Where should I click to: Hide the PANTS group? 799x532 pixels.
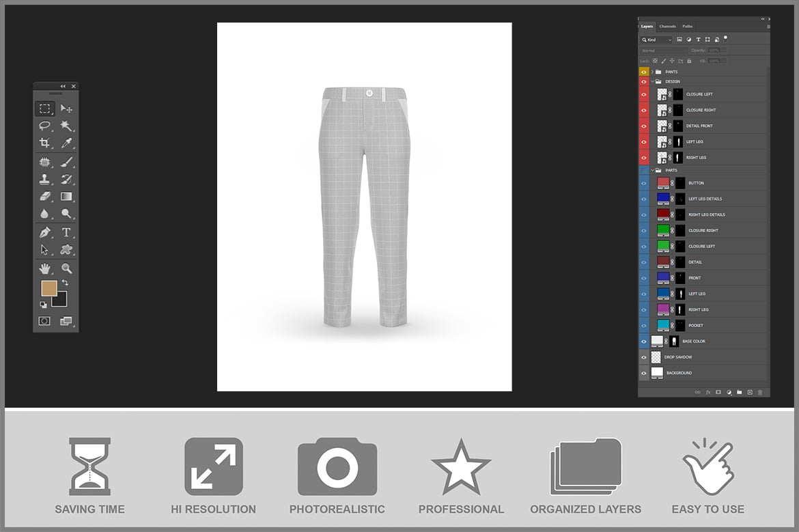pyautogui.click(x=643, y=72)
